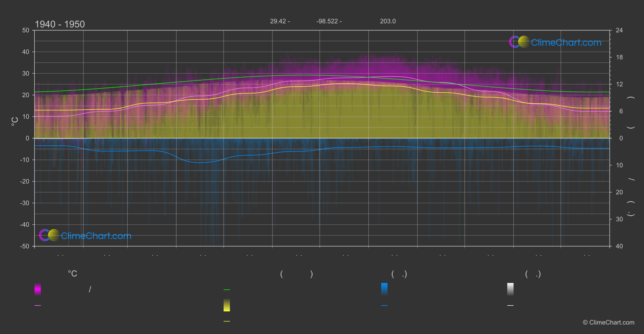Click the rotated °C label on left axis
Screen dimensions: 644x334
(x=15, y=121)
